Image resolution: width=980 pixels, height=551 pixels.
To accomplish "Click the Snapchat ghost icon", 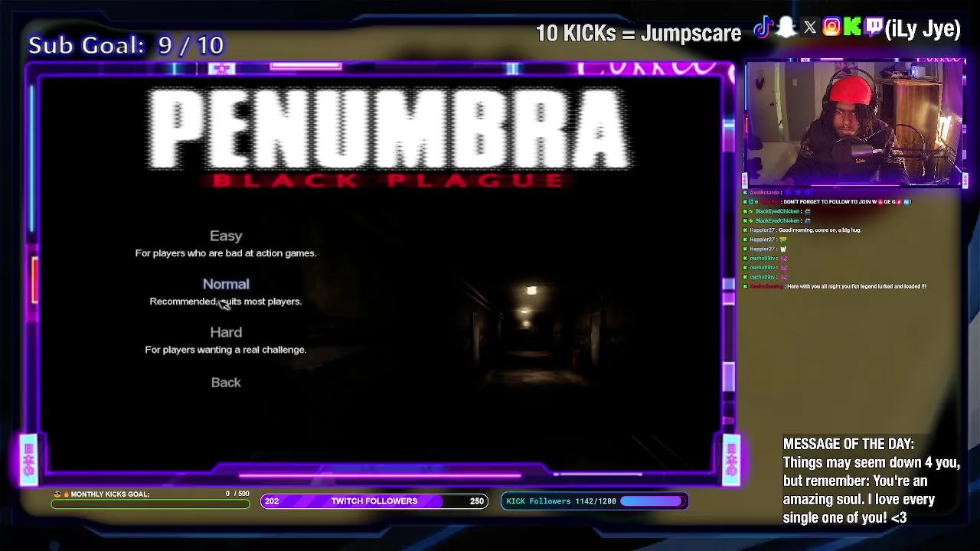I will [x=786, y=28].
